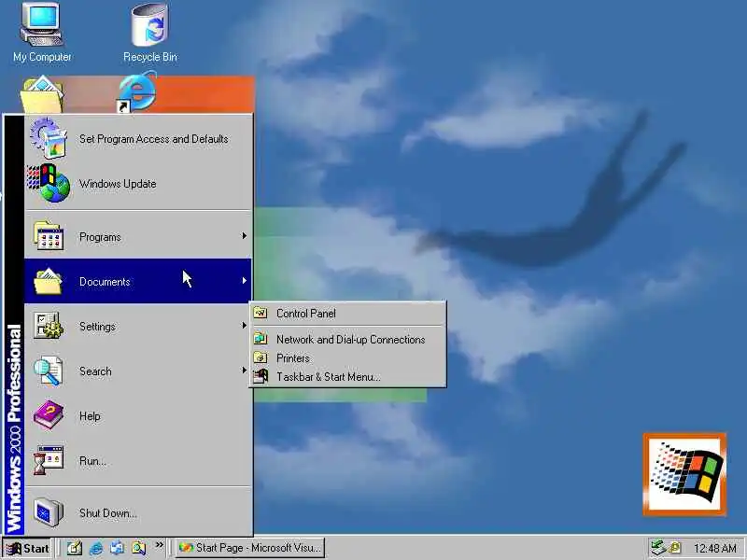Image resolution: width=747 pixels, height=560 pixels.
Task: Expand the Search submenu arrow
Action: pos(244,370)
